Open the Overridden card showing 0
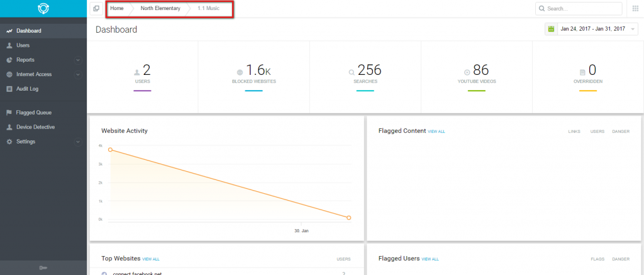 [588, 77]
